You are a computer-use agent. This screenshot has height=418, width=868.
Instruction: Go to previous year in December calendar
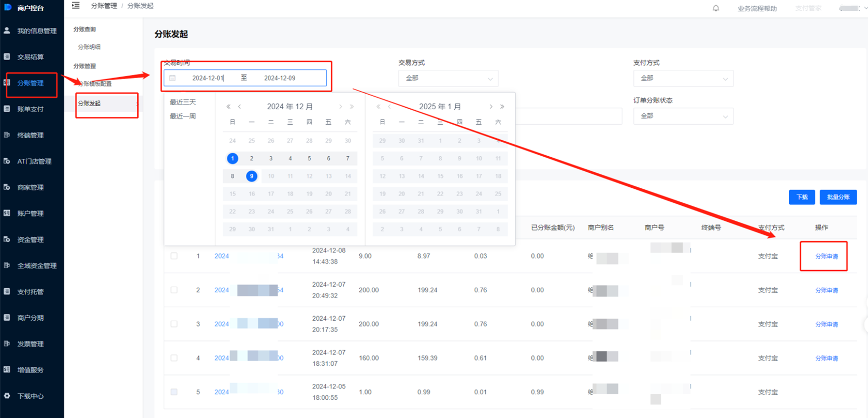[x=228, y=107]
